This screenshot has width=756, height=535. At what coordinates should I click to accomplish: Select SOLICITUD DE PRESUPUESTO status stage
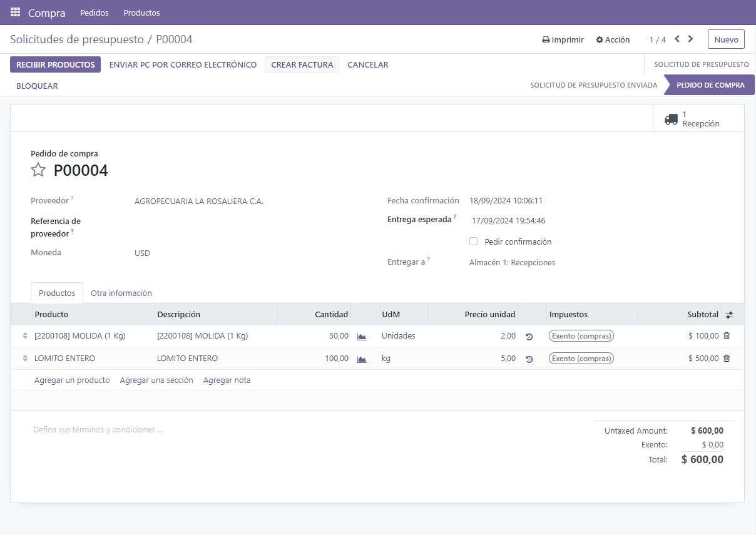701,64
